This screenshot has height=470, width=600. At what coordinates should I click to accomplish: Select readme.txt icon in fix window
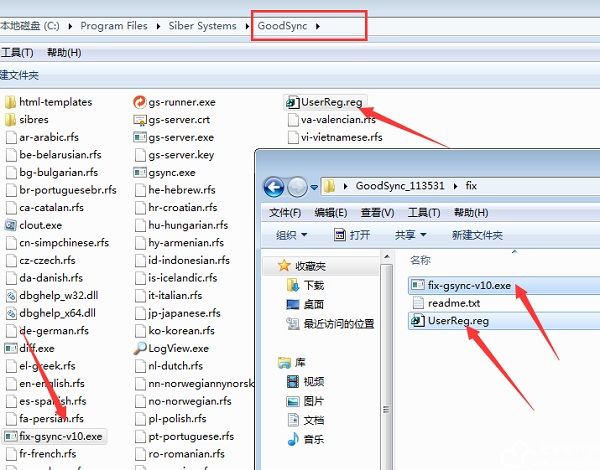tap(418, 303)
